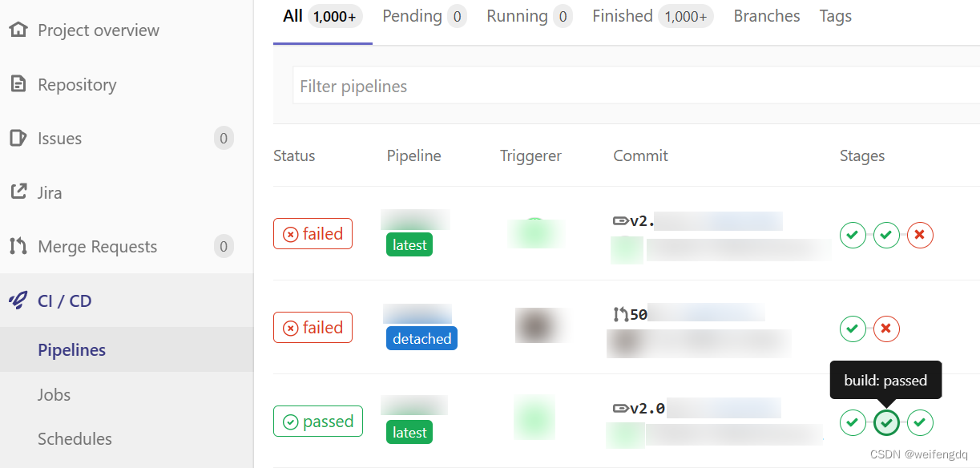Open Jira via its external link icon

pyautogui.click(x=18, y=192)
